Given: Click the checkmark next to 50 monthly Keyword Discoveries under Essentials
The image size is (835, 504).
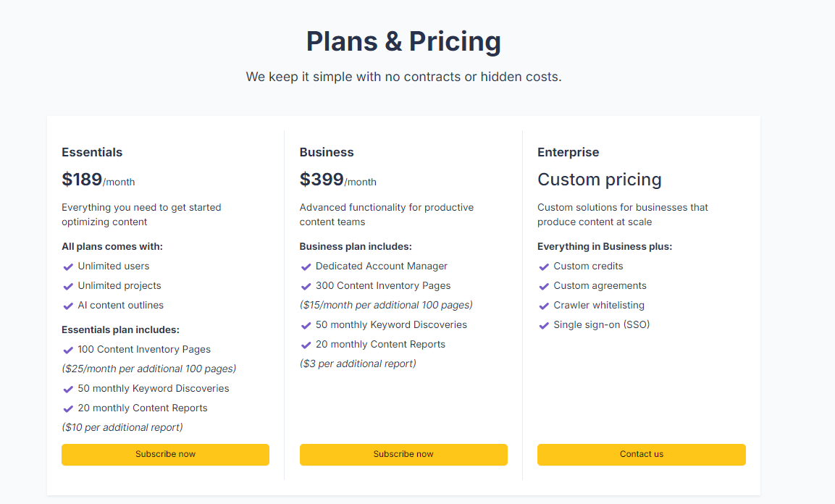Looking at the screenshot, I should click(x=67, y=388).
